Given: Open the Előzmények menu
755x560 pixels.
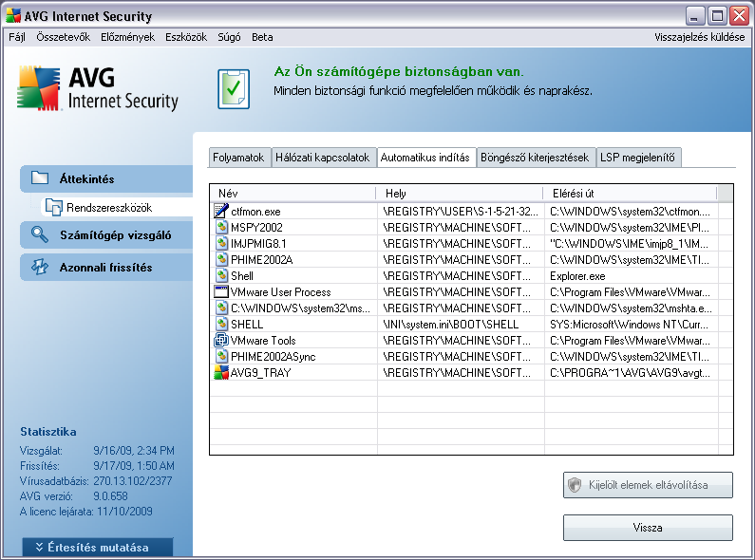Looking at the screenshot, I should [x=127, y=37].
